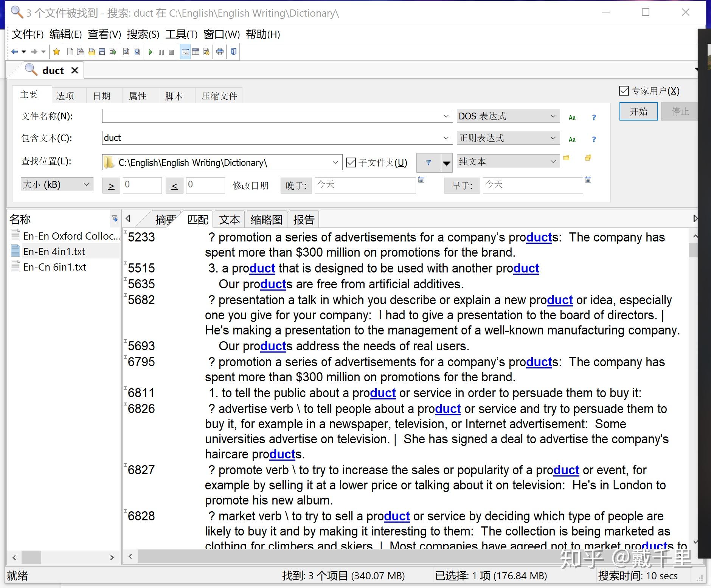Switch to the 压缩文件 archives tab
The width and height of the screenshot is (711, 588).
(x=219, y=96)
